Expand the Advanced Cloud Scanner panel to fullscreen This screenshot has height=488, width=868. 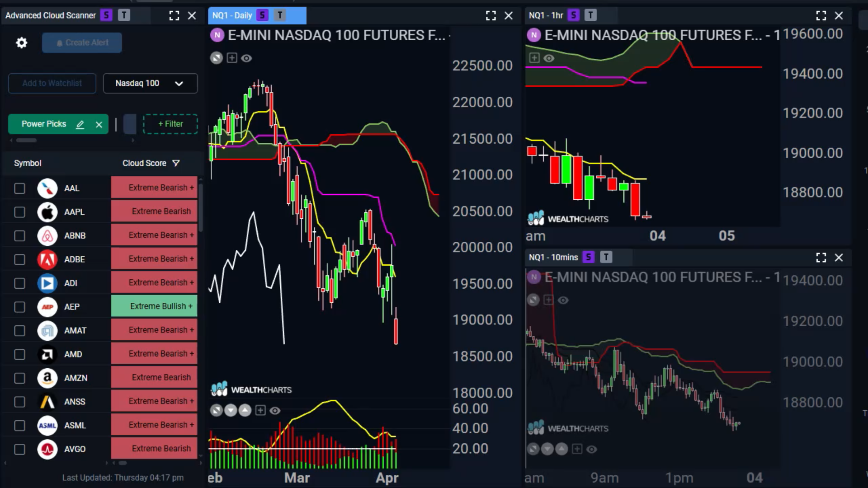point(174,16)
